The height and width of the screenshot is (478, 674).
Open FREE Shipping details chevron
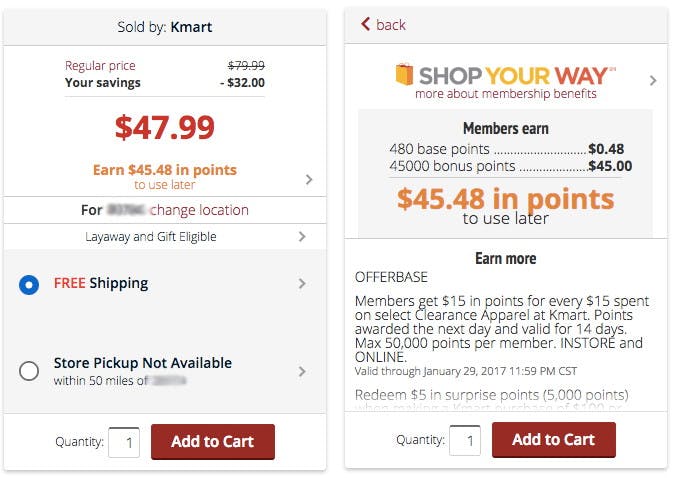coord(302,284)
